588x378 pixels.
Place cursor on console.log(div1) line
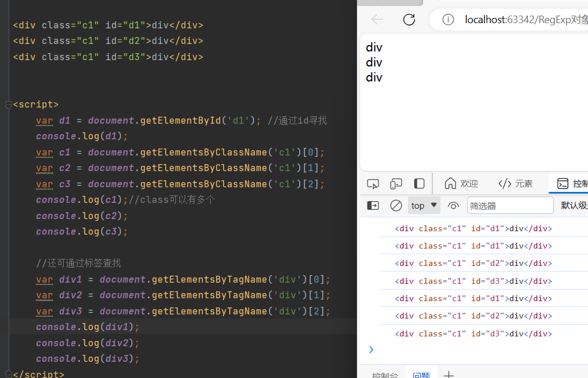point(88,327)
